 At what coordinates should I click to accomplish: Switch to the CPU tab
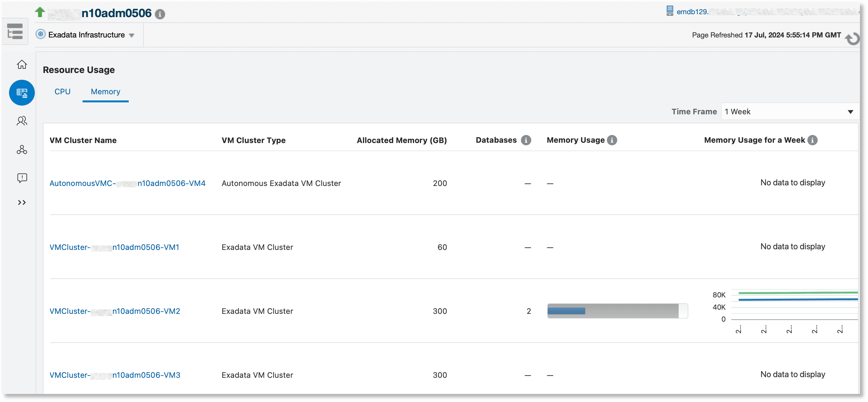click(x=62, y=91)
